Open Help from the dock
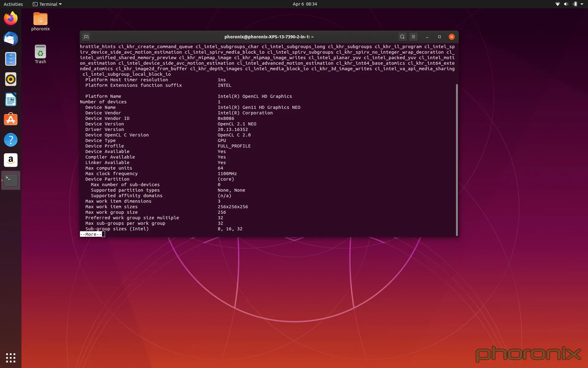Viewport: 588px width, 368px height. [11, 140]
